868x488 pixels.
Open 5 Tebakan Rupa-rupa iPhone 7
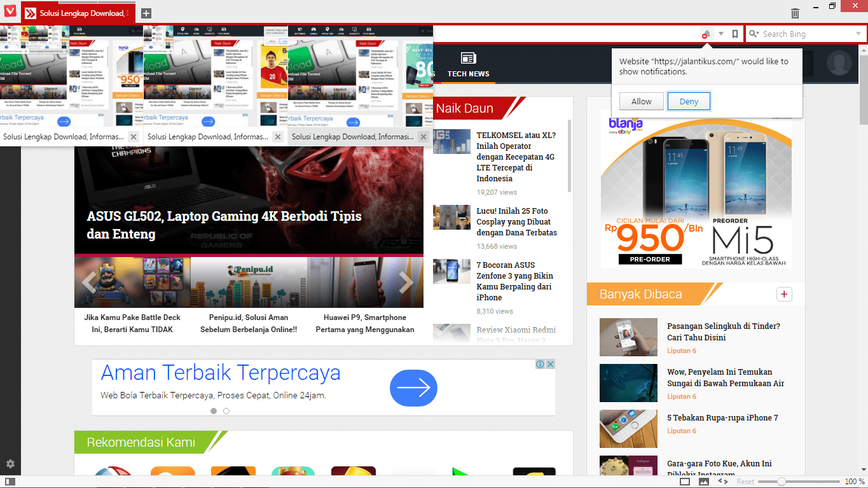click(x=722, y=418)
